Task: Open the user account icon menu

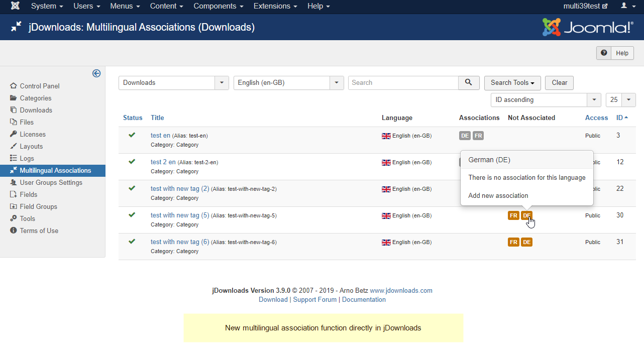Action: pos(627,6)
